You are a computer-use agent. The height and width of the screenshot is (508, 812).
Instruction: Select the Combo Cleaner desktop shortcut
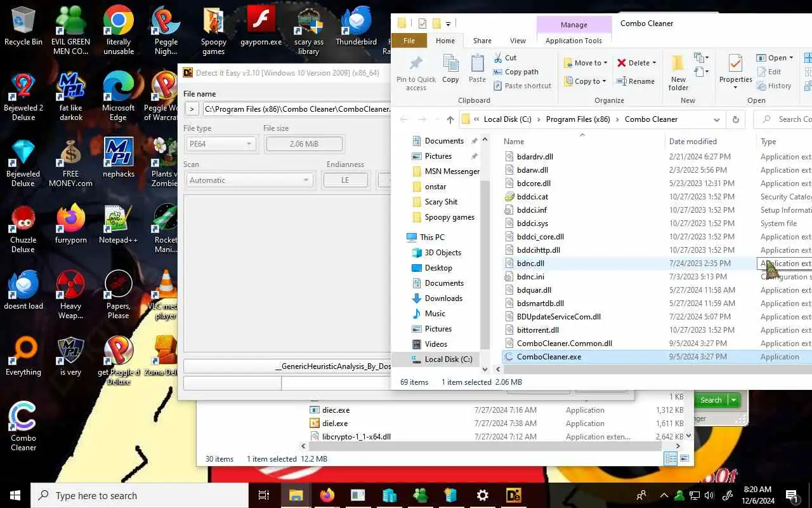tap(23, 427)
